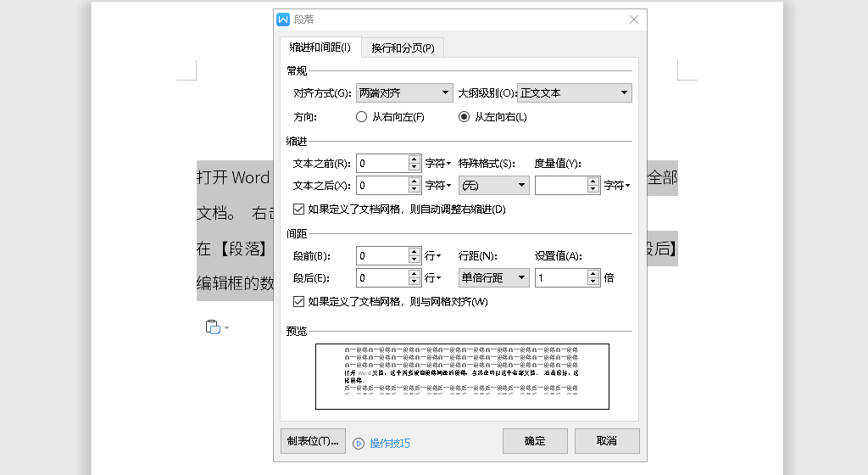
Task: Confirm with the 确定 button
Action: (536, 441)
